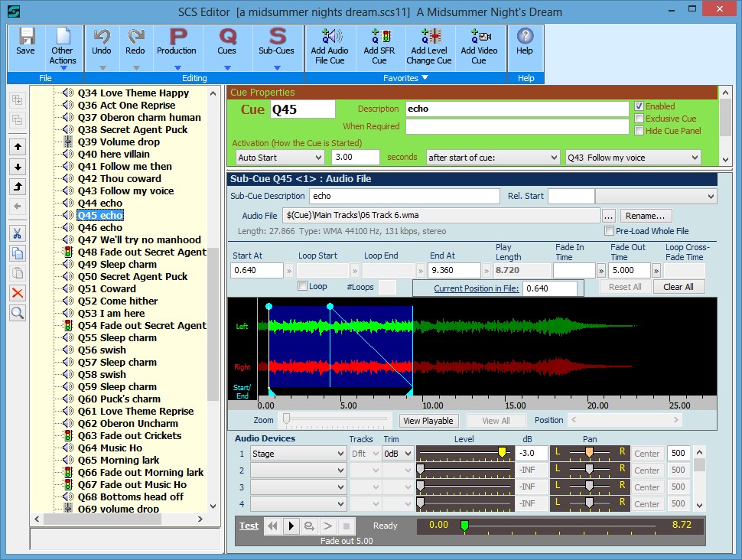This screenshot has height=560, width=742.
Task: Open the Auto Start activation dropdown
Action: (280, 158)
